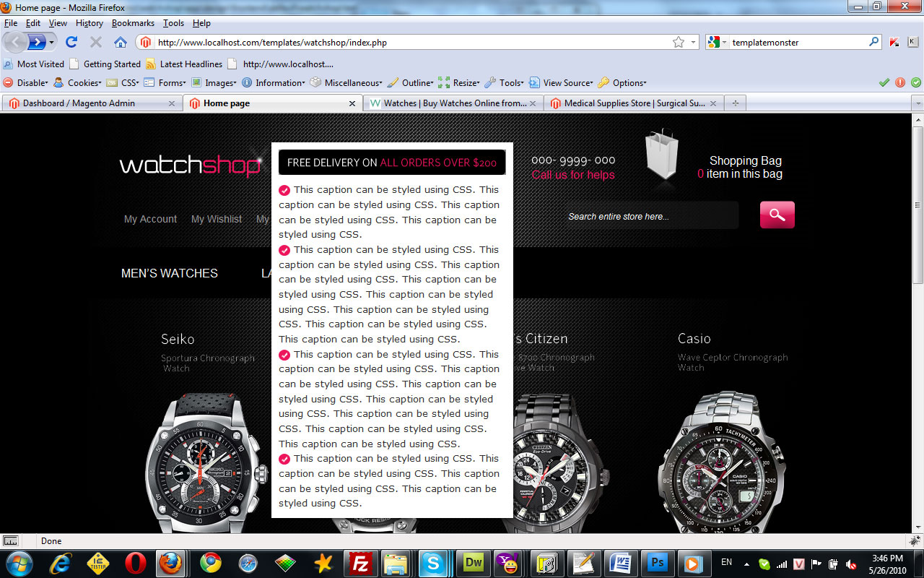Open the View Source dropdown
This screenshot has width=924, height=578.
click(x=562, y=82)
